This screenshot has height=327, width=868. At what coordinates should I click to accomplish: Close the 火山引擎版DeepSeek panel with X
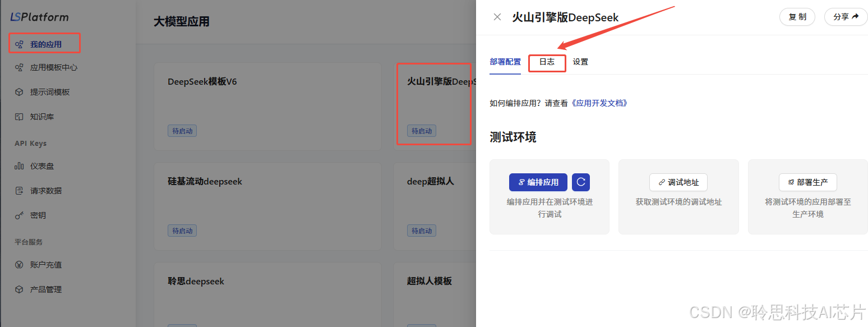[497, 17]
